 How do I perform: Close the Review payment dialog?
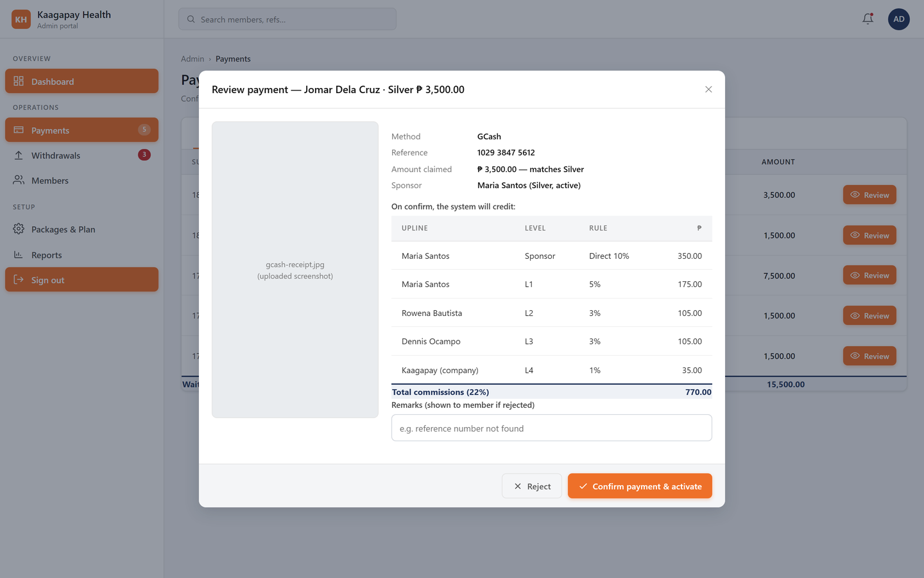click(708, 89)
